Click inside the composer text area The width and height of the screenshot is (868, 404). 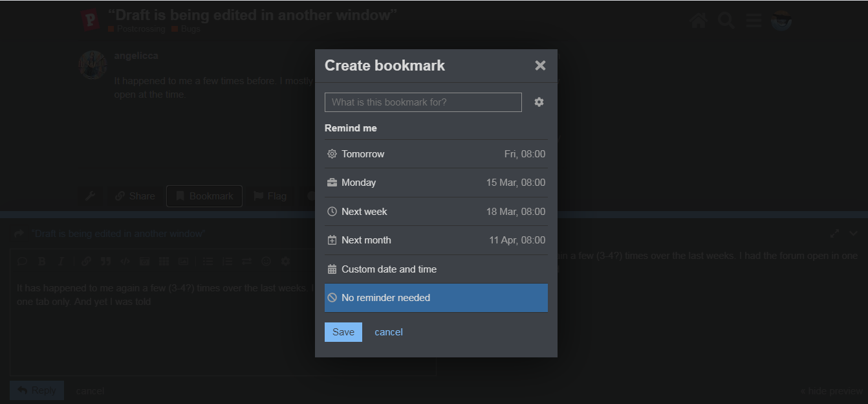point(222,324)
